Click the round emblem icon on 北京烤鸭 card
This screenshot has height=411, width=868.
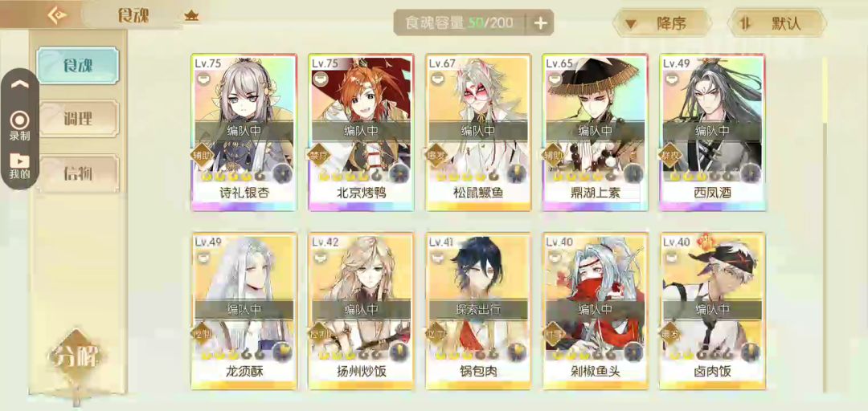[x=398, y=173]
